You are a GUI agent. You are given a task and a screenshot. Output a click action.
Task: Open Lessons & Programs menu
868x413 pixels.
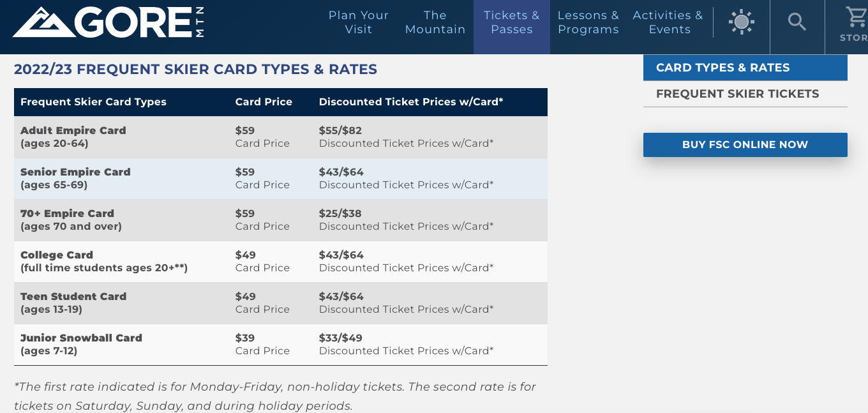click(588, 22)
